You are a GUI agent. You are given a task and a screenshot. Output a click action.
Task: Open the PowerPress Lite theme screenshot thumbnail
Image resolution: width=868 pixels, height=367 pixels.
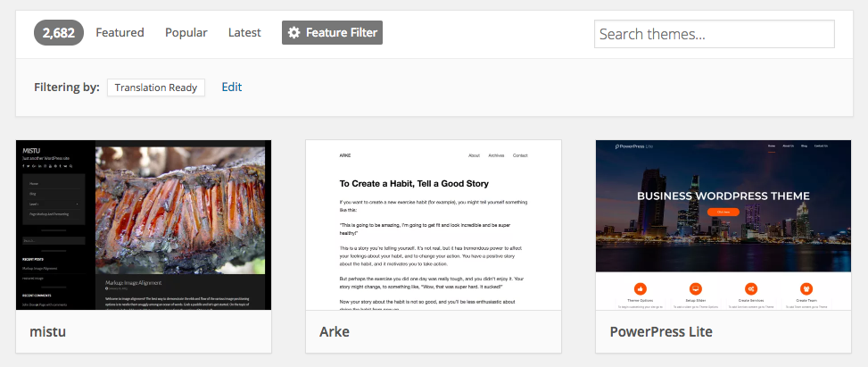pyautogui.click(x=723, y=225)
